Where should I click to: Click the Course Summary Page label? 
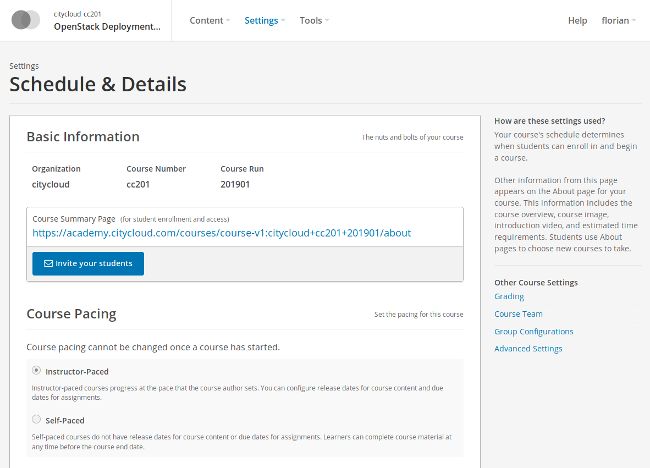click(74, 219)
